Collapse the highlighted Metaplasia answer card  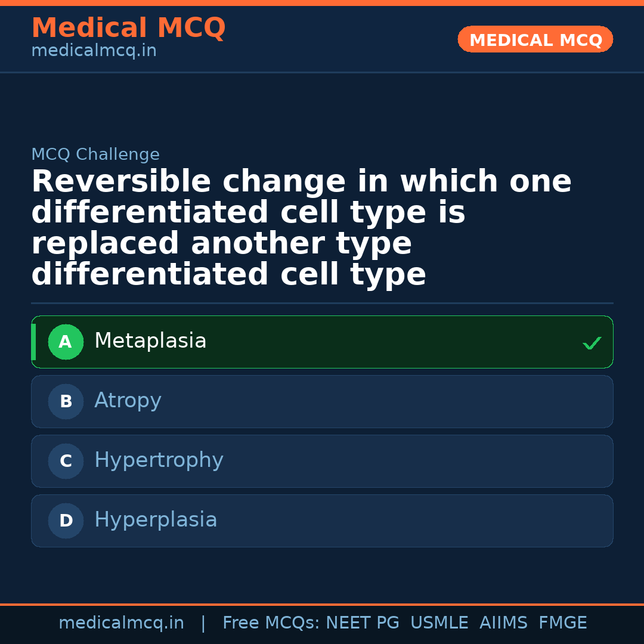coord(322,342)
